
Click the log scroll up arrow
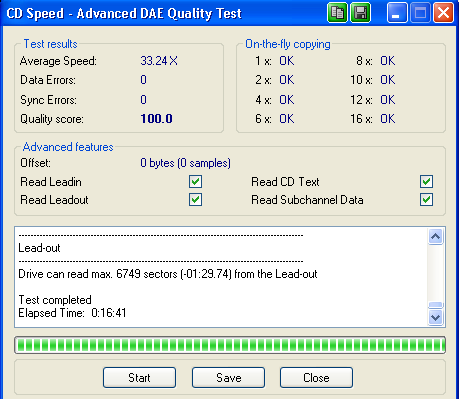point(435,237)
